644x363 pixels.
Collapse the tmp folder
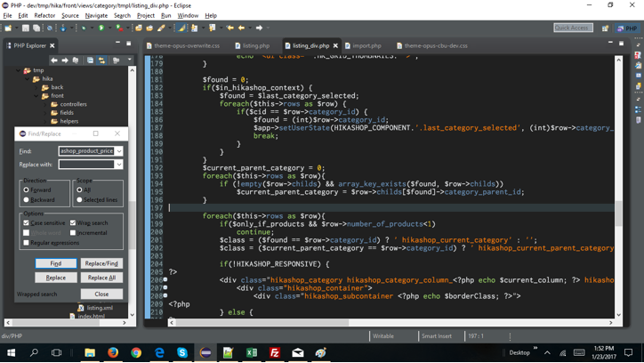(18, 70)
